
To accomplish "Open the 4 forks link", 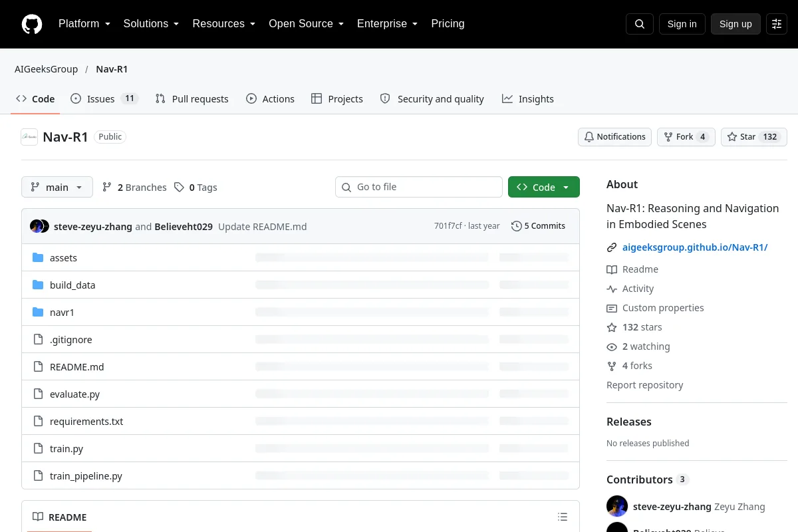I will tap(629, 366).
